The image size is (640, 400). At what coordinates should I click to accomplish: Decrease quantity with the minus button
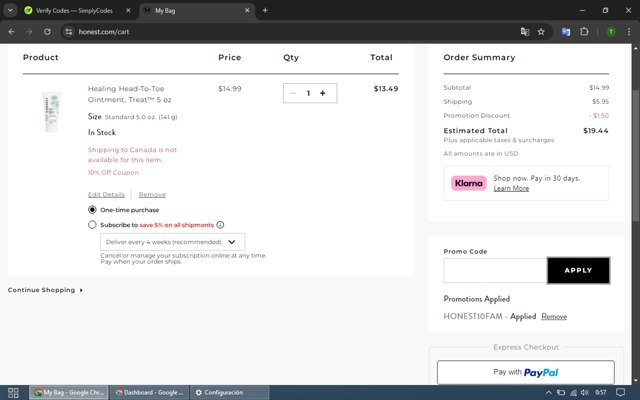(293, 93)
